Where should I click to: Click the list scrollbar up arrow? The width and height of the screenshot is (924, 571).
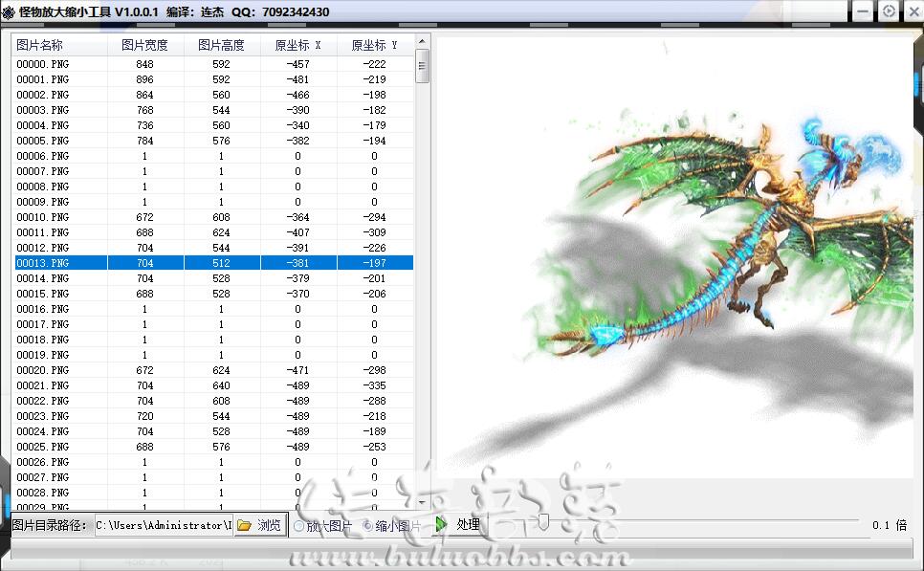422,41
